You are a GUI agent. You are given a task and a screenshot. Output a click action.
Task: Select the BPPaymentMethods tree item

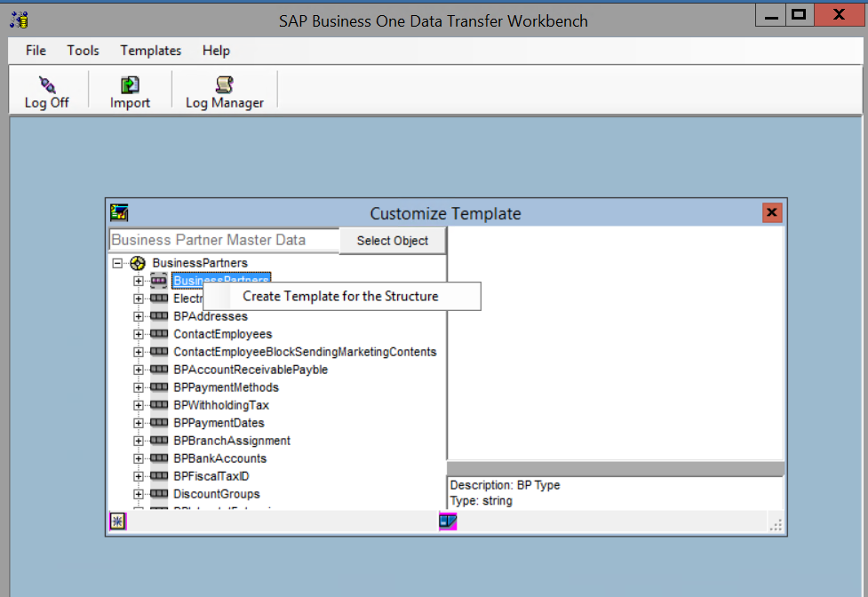coord(226,387)
